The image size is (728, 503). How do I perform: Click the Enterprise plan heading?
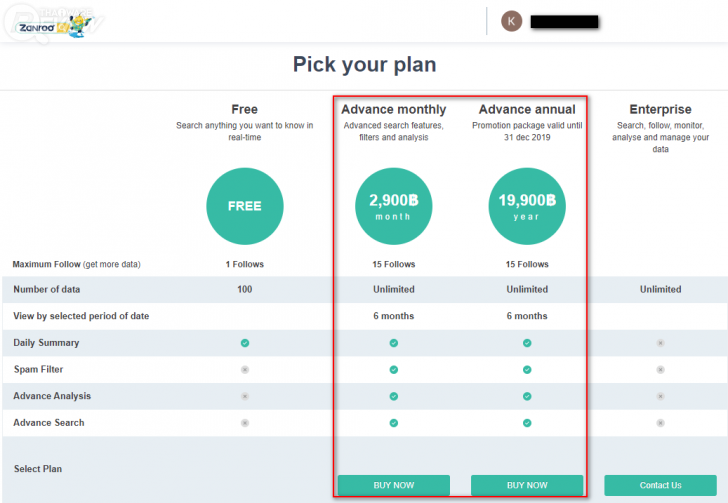(660, 109)
